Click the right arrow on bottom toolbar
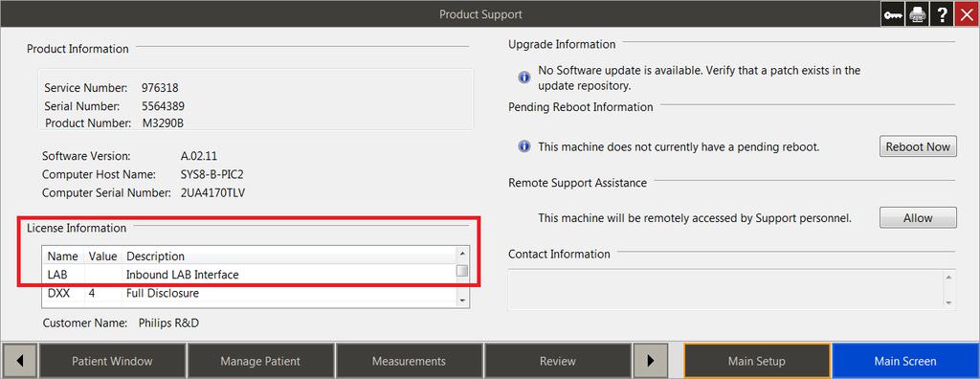The image size is (980, 379). (x=651, y=361)
